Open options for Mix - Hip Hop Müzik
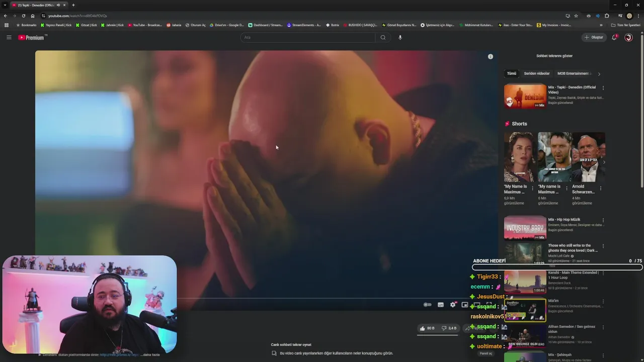This screenshot has width=644, height=362. coord(603,220)
